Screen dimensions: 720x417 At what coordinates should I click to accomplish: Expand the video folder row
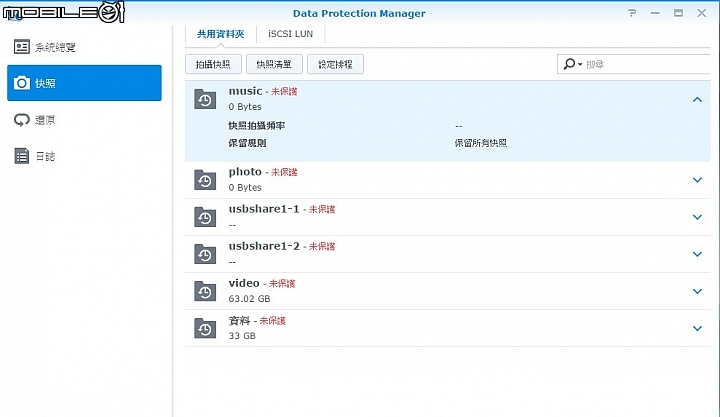(x=697, y=291)
